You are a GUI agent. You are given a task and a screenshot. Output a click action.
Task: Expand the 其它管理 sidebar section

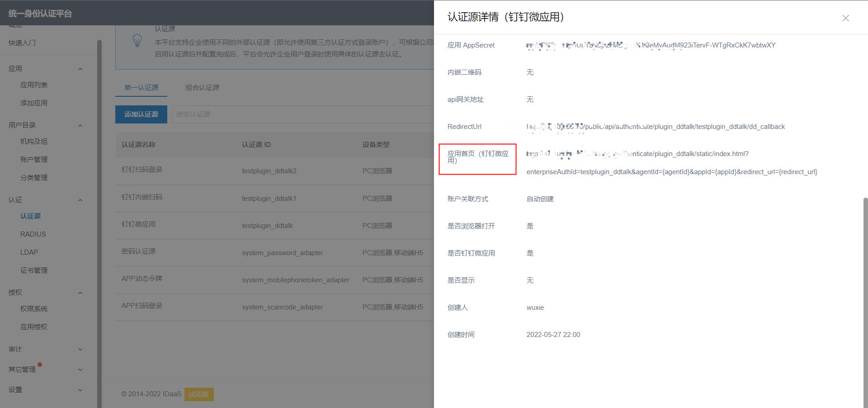(80, 370)
